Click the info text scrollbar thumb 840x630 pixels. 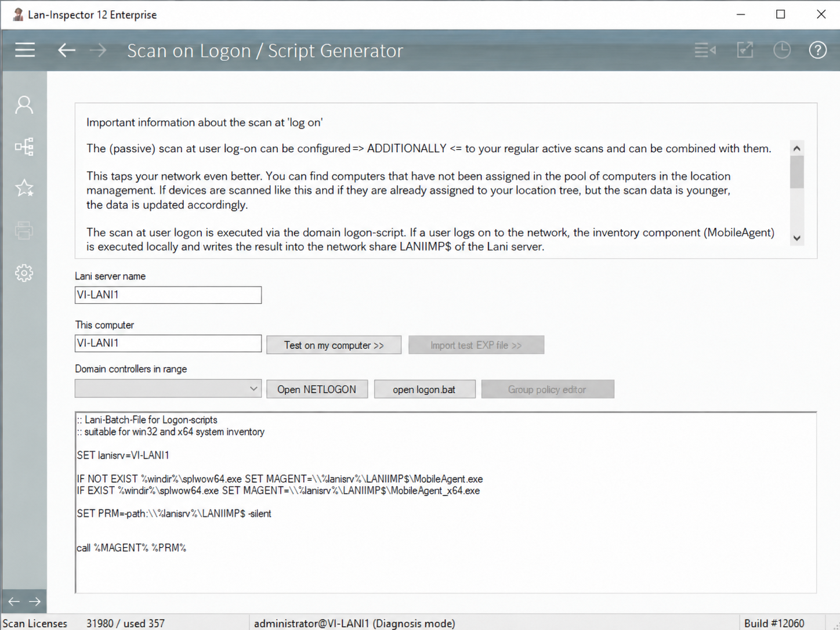(x=797, y=172)
